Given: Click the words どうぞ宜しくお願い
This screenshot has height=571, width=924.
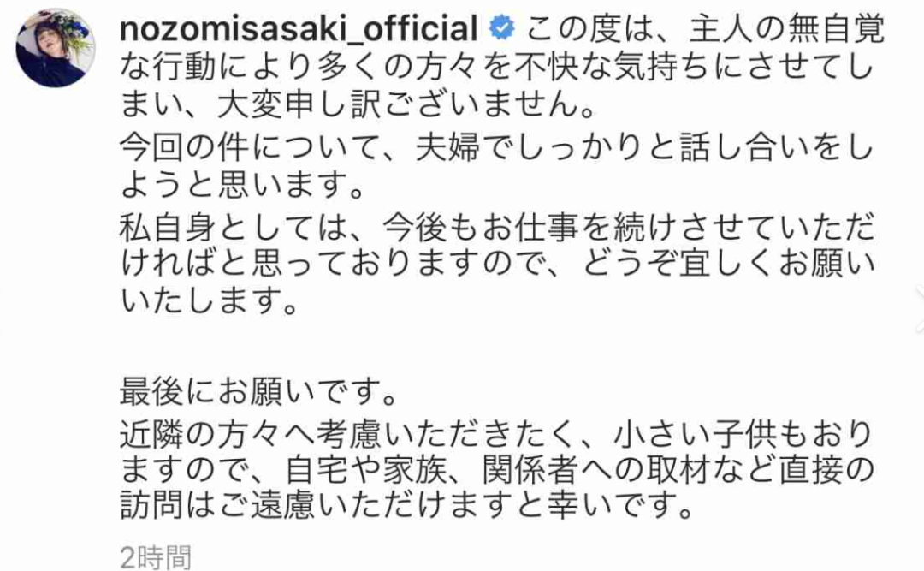Looking at the screenshot, I should (743, 265).
